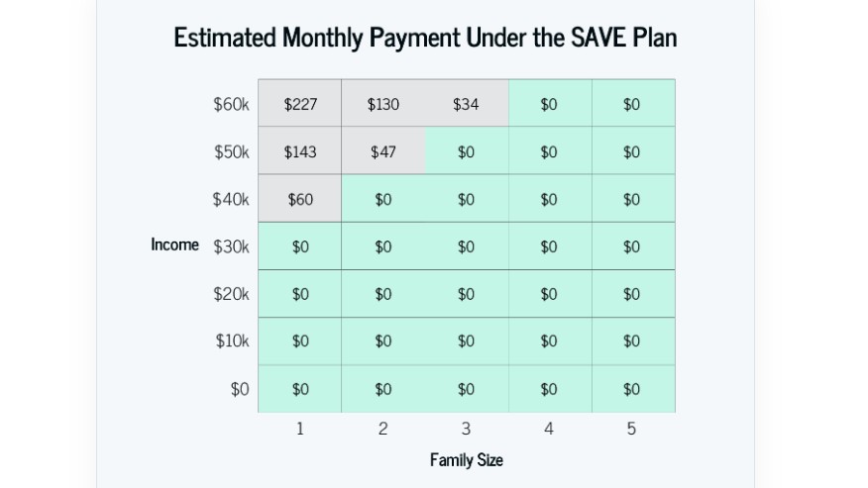Click the $227 payment cell
Viewport: 868px width, 488px height.
click(x=300, y=104)
